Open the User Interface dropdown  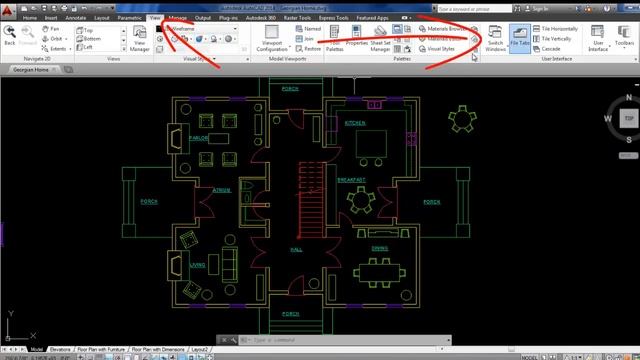[x=598, y=39]
